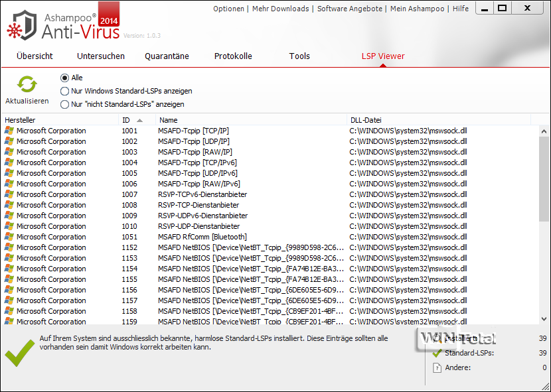This screenshot has width=551, height=392.
Task: Click the Mehr Downloads link
Action: 280,9
